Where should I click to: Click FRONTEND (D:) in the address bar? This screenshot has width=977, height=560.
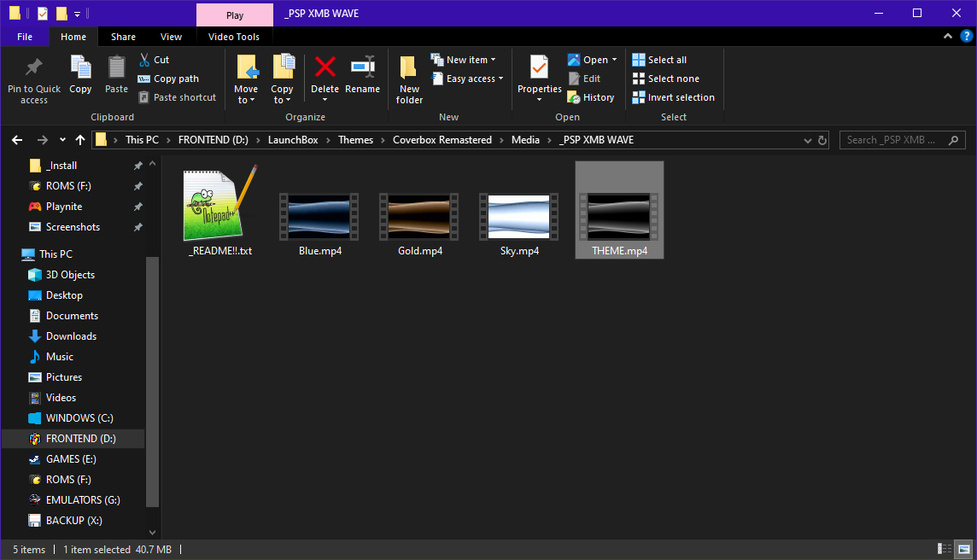point(214,140)
